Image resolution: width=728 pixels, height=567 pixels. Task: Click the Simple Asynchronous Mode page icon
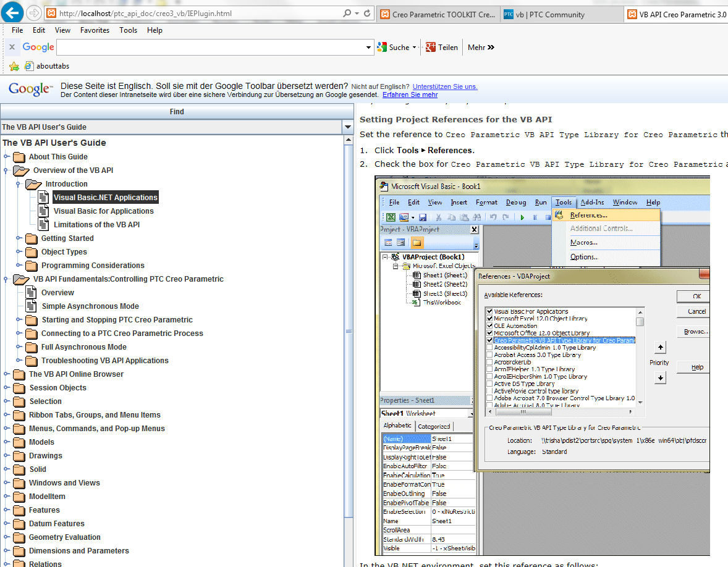point(31,306)
